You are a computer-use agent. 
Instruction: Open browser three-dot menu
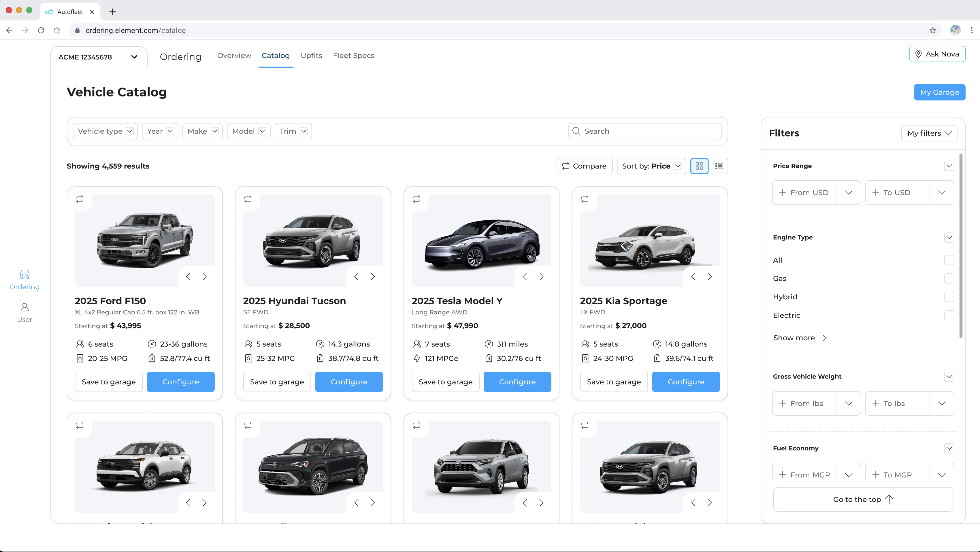click(x=972, y=31)
